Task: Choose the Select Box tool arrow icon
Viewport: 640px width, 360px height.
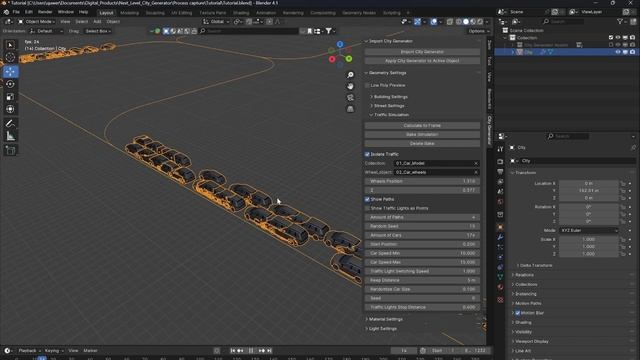Action: click(x=10, y=44)
